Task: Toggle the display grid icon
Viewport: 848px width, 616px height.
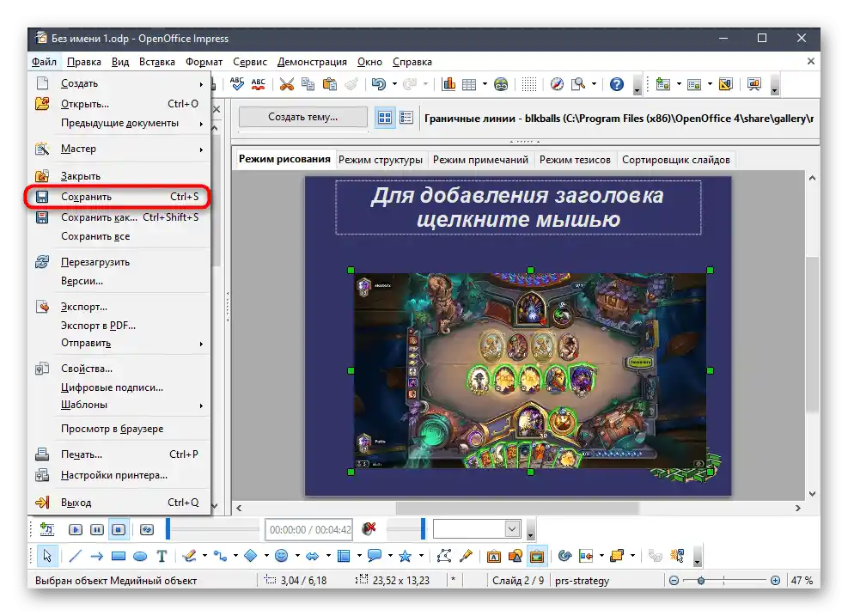Action: (529, 84)
